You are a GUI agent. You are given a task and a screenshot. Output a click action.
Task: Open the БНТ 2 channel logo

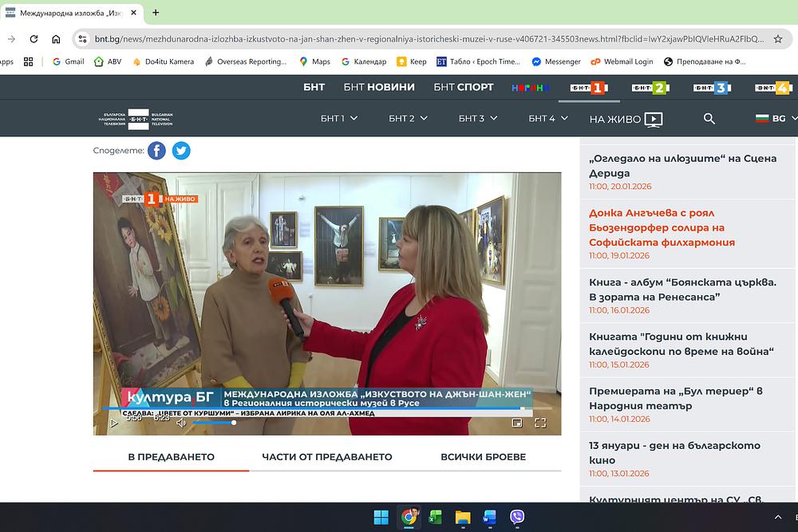click(x=650, y=88)
